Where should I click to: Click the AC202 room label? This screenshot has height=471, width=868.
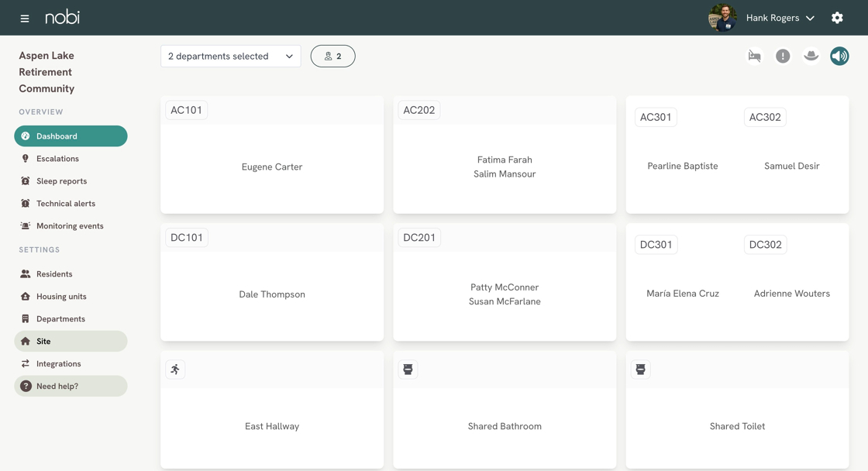click(419, 110)
